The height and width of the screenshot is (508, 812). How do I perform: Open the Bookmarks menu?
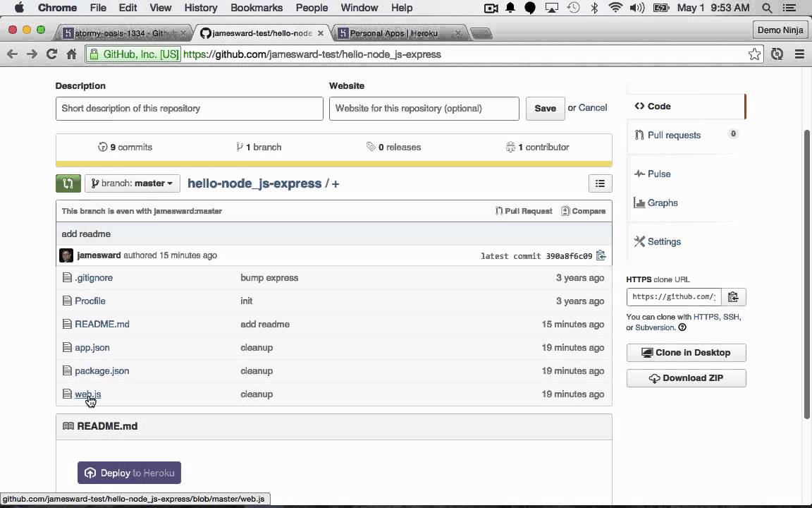click(257, 8)
